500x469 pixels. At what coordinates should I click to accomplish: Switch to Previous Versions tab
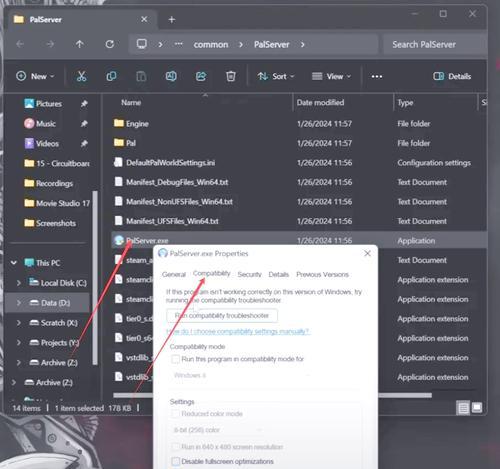pos(322,275)
